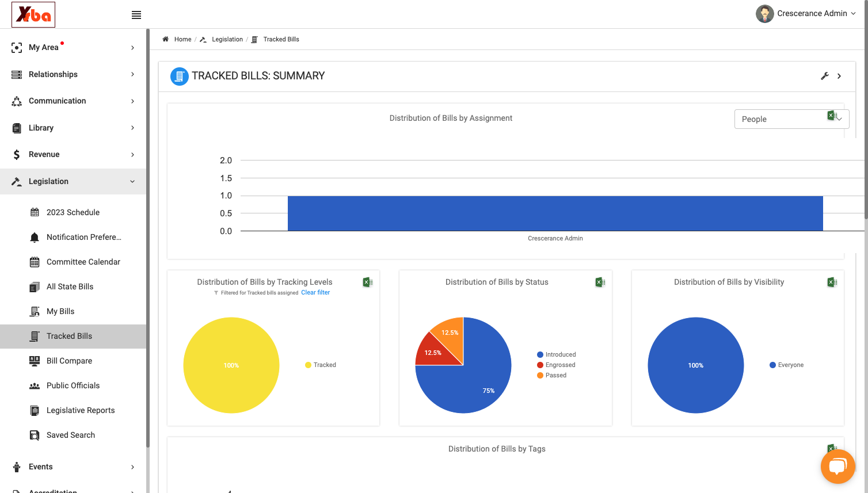Open Legislative Reports

(x=81, y=410)
